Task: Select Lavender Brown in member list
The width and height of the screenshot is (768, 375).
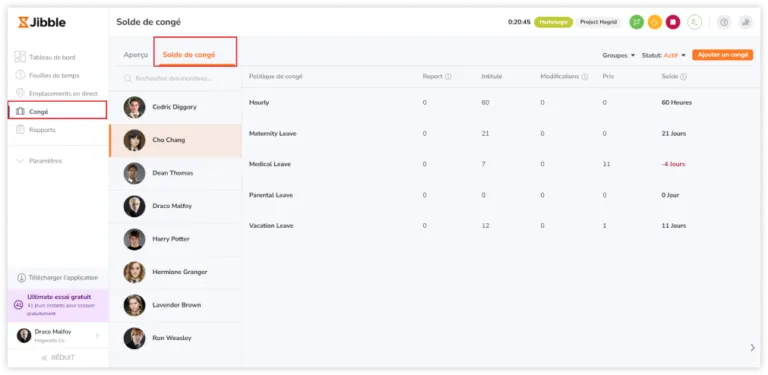Action: [175, 305]
